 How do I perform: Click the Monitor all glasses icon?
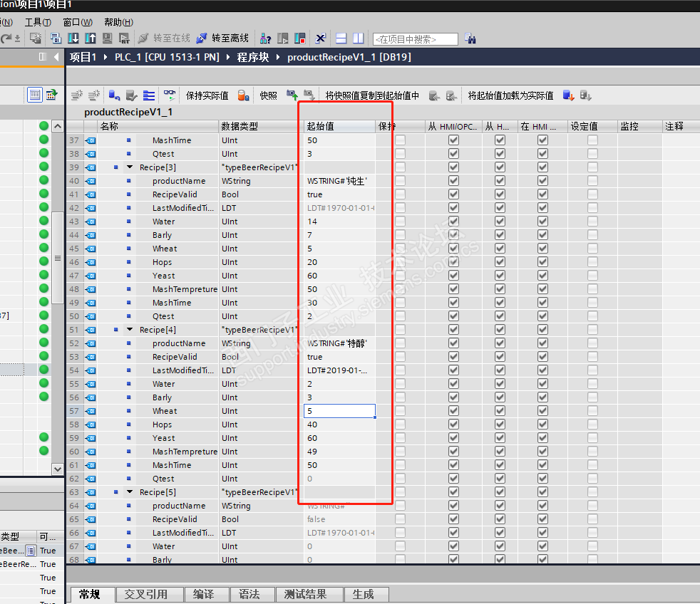click(170, 95)
